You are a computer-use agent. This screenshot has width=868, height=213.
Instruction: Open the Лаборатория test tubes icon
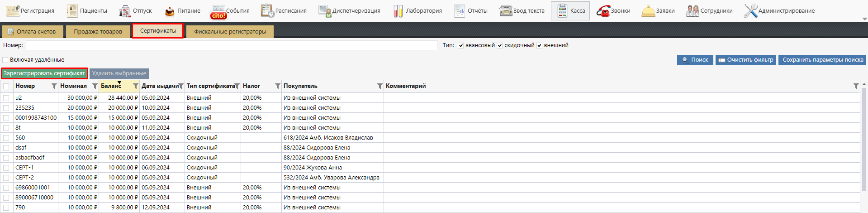tap(398, 11)
